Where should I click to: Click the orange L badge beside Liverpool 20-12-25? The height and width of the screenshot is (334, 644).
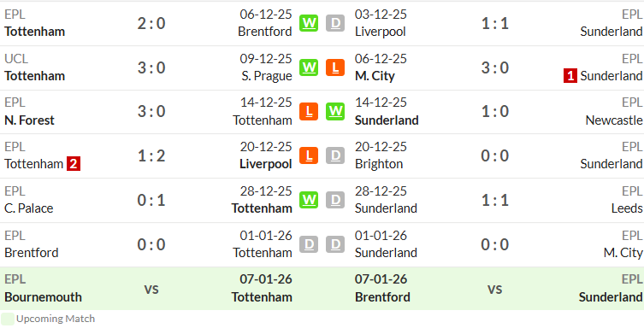tap(309, 156)
